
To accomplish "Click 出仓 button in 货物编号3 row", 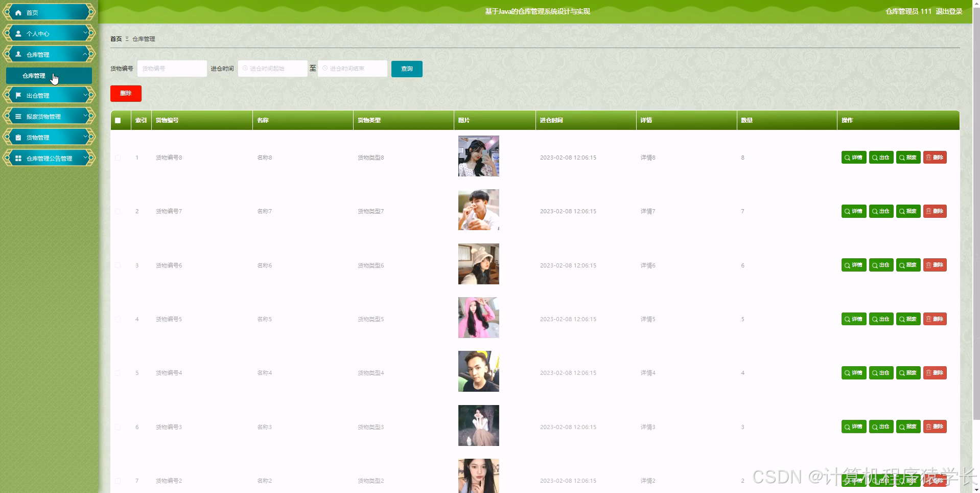I will (881, 427).
